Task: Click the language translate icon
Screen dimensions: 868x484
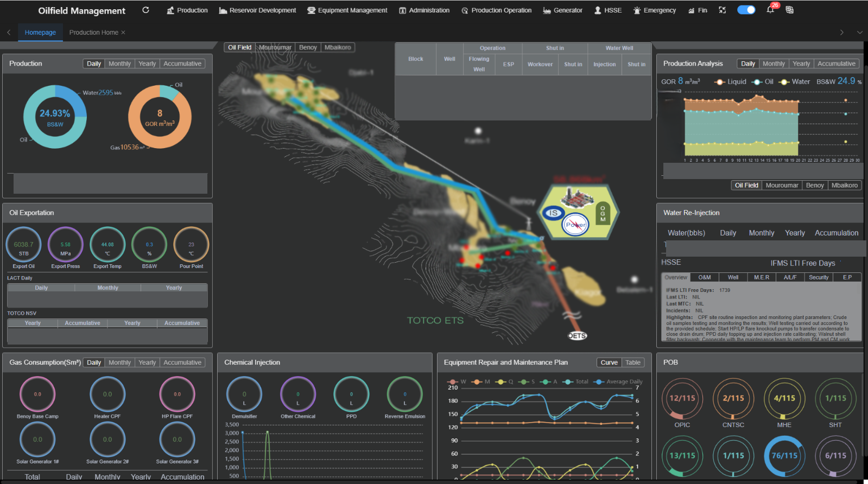Action: pyautogui.click(x=789, y=10)
